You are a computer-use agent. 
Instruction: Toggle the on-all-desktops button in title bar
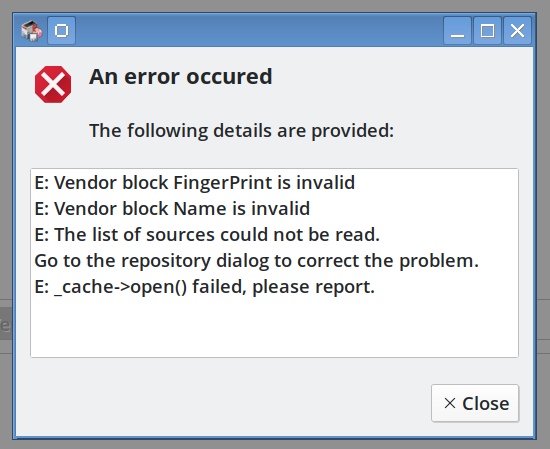[61, 31]
